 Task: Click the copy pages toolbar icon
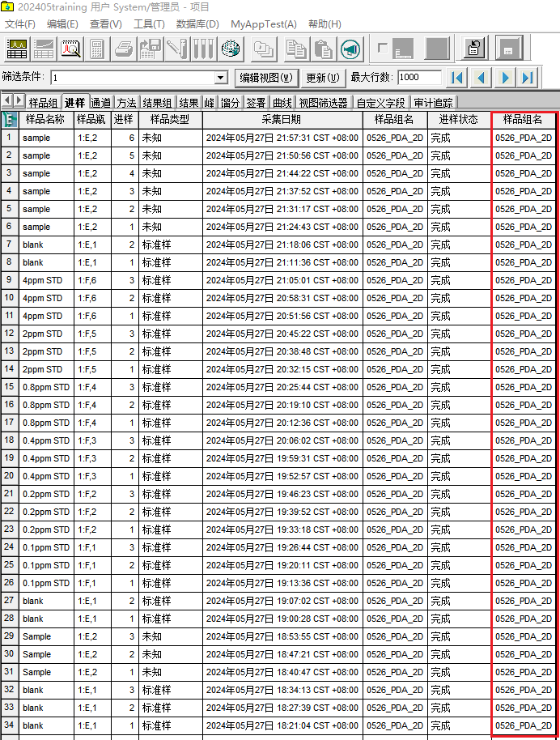click(296, 49)
